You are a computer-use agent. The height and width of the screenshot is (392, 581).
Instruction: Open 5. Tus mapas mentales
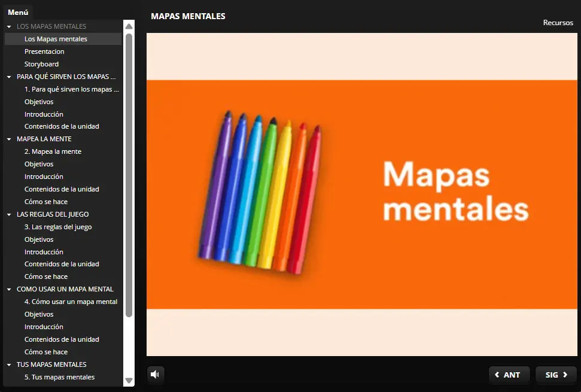[59, 377]
